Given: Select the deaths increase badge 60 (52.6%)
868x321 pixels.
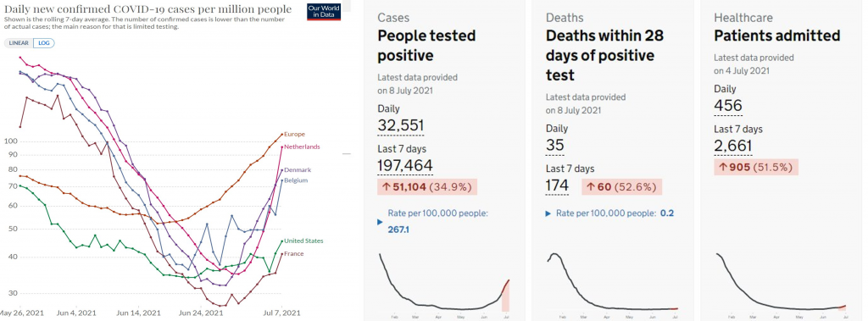Looking at the screenshot, I should [x=621, y=187].
